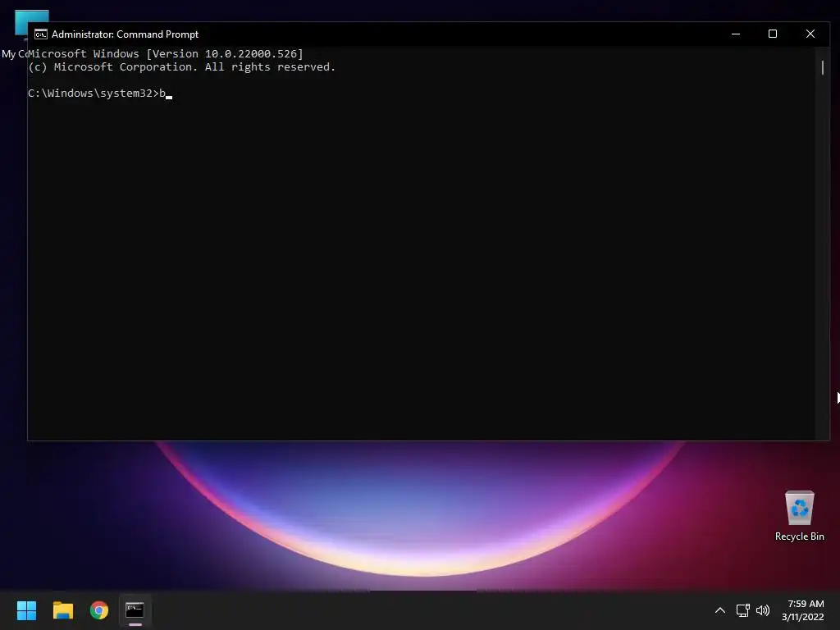Open the network status tray icon
The width and height of the screenshot is (840, 630).
(742, 610)
